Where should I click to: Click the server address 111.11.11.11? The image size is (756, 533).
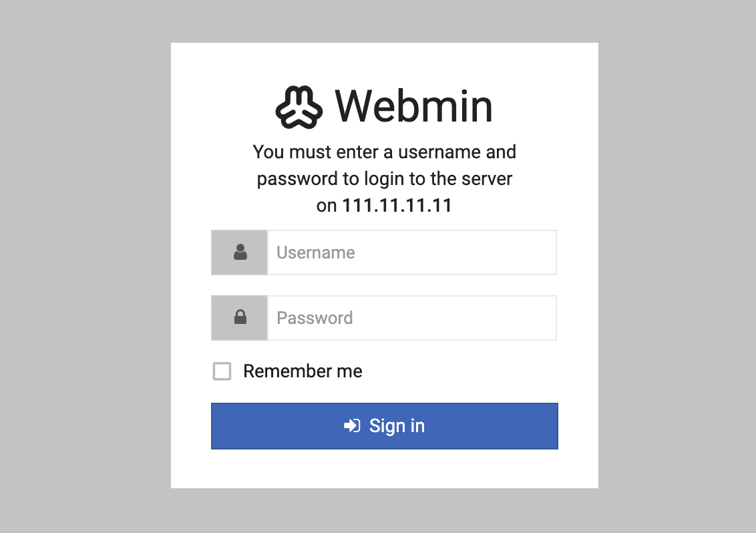click(397, 206)
